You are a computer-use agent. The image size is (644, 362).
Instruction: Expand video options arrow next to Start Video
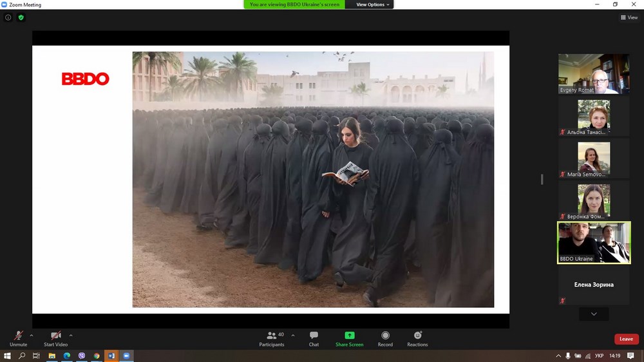(71, 335)
